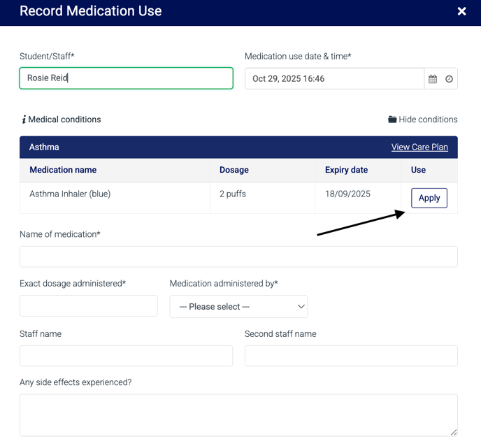Focus the Student/Staff field containing Rosie Reid
The width and height of the screenshot is (481, 448).
(x=126, y=78)
